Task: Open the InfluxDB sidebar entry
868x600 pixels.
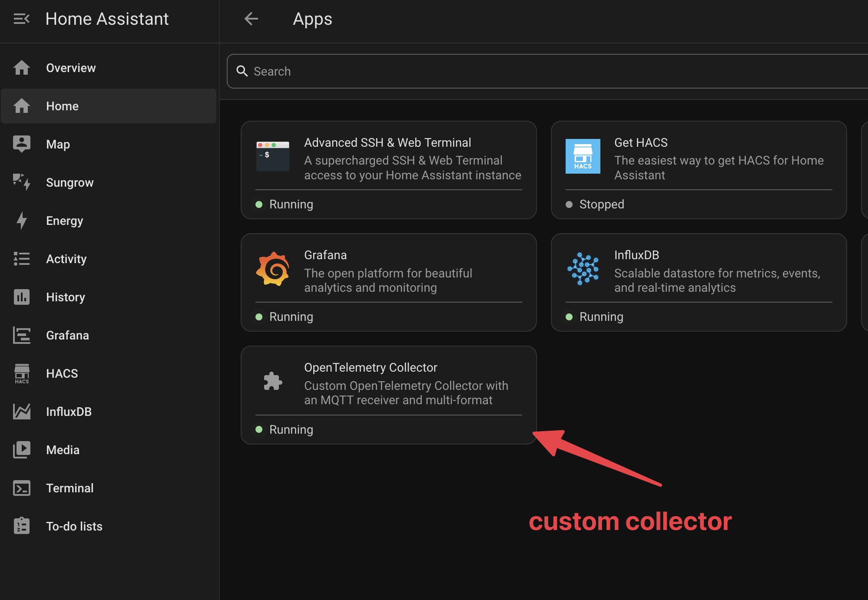Action: [x=109, y=412]
